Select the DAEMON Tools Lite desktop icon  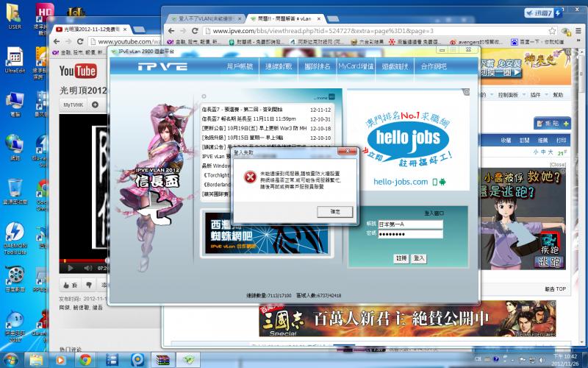[15, 238]
